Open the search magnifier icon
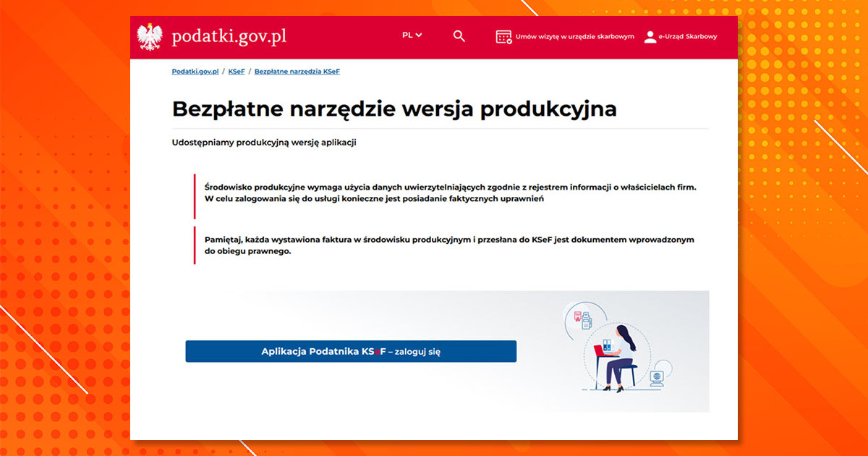The image size is (868, 456). coord(459,36)
